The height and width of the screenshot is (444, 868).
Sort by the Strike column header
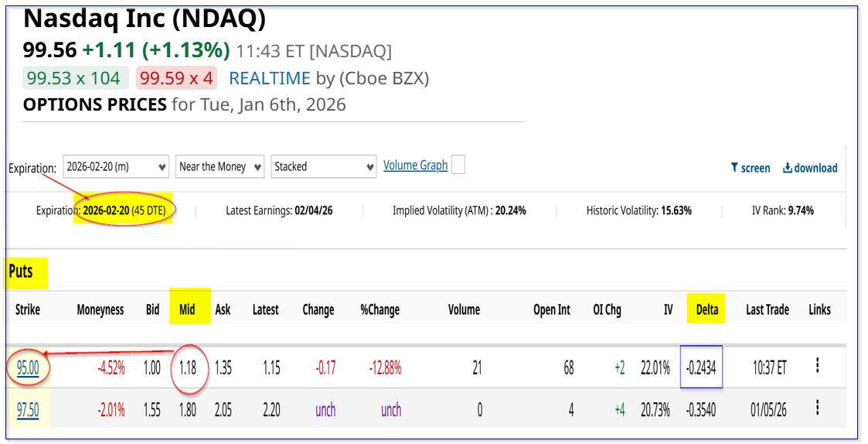(x=28, y=310)
